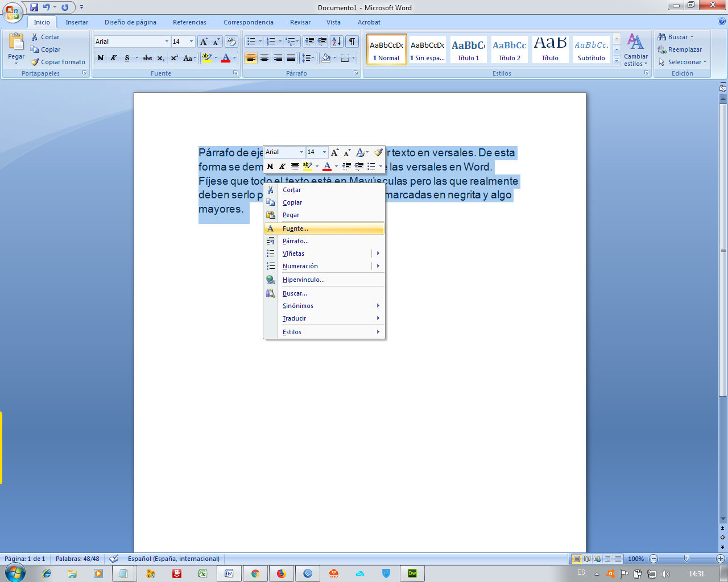728x582 pixels.
Task: Toggle show paragraph marks in the ribbon
Action: (352, 42)
